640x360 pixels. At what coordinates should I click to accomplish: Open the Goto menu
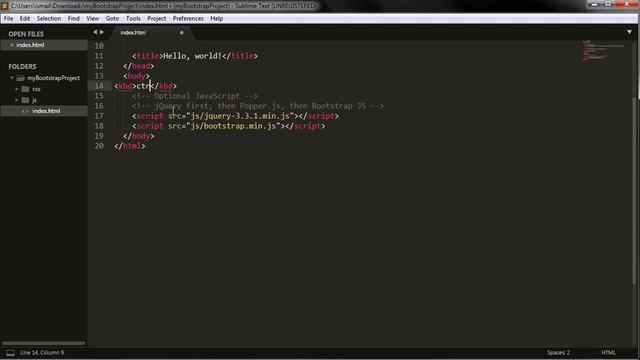click(112, 18)
